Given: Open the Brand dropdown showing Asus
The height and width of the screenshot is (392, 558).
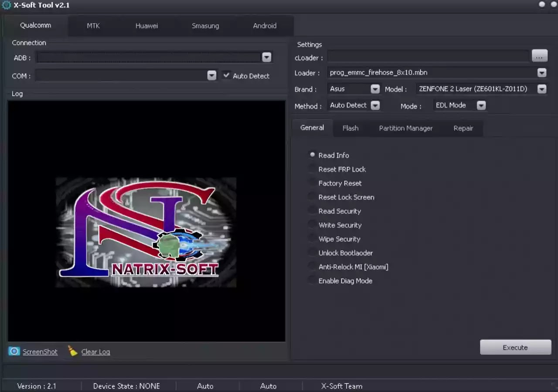Looking at the screenshot, I should pos(375,89).
